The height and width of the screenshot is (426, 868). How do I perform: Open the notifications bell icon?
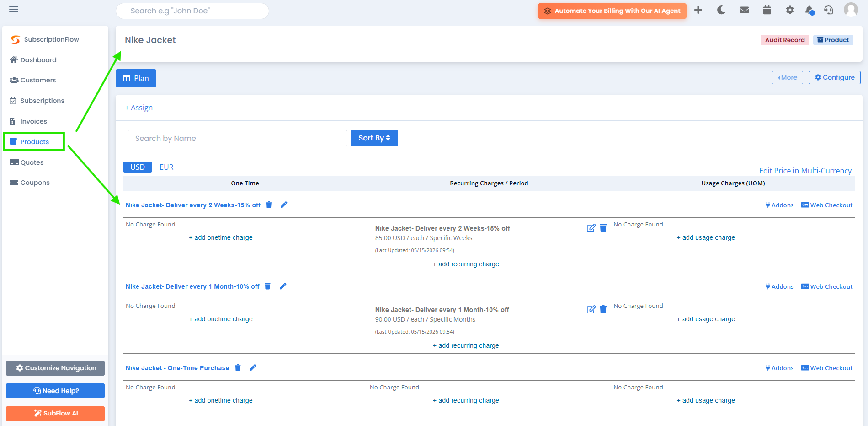click(809, 10)
